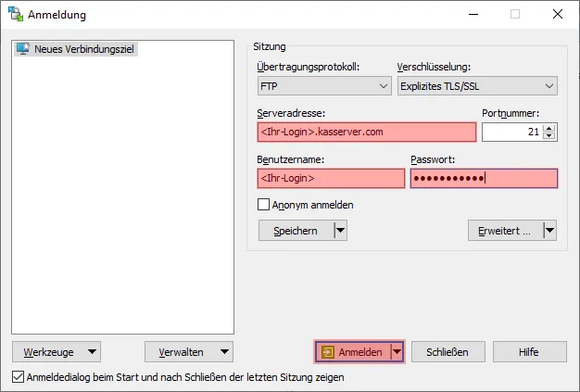Open the Speichern dropdown arrow
The height and width of the screenshot is (392, 580).
[x=340, y=231]
